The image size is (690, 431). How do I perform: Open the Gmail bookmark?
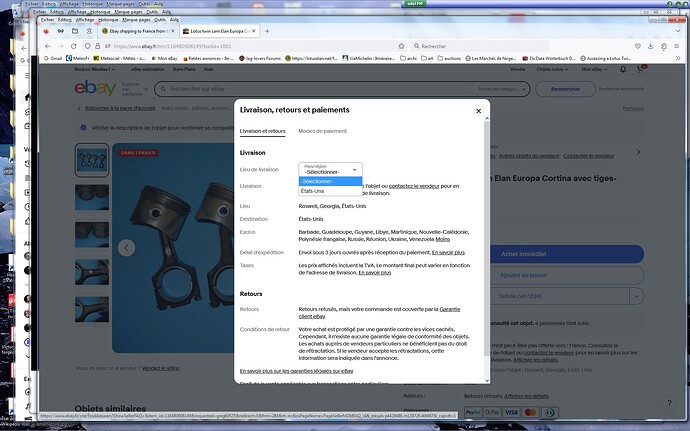click(53, 58)
